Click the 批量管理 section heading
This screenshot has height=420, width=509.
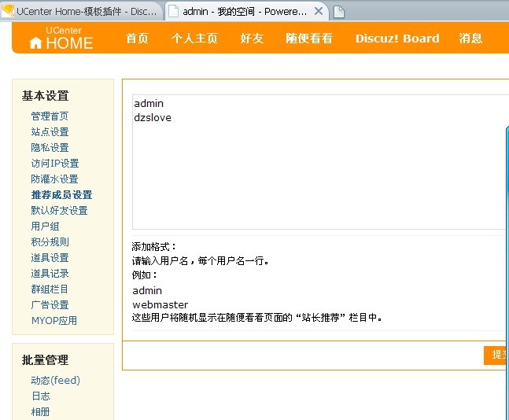(45, 360)
